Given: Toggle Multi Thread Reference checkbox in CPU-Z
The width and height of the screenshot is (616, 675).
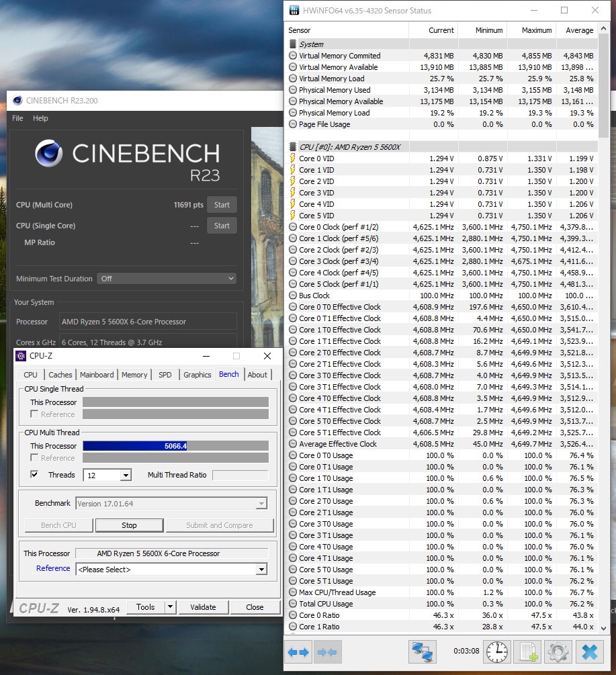Looking at the screenshot, I should (x=34, y=457).
